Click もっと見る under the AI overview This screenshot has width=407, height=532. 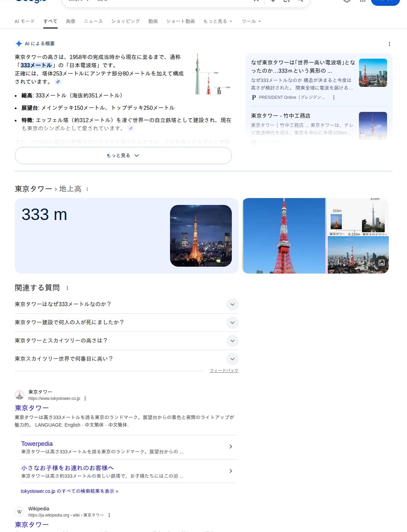(123, 155)
